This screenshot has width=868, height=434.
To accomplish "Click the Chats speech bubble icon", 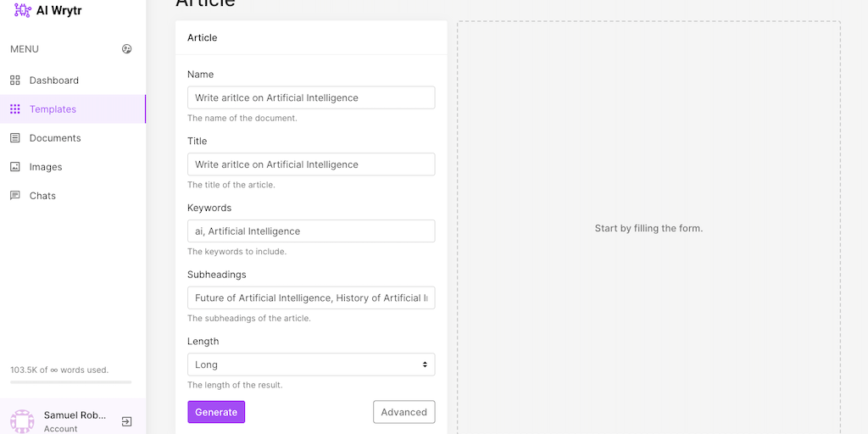I will point(15,196).
